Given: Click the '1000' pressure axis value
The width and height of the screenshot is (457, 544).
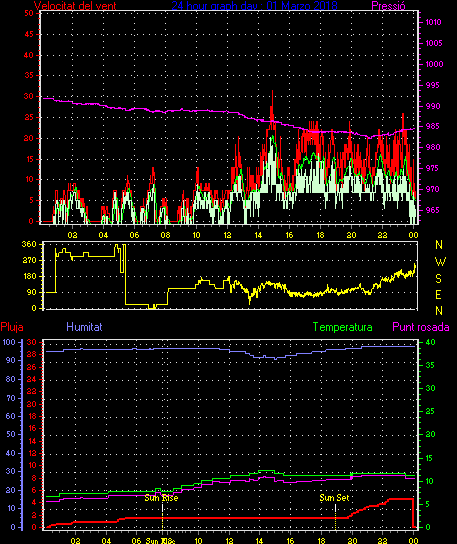Looking at the screenshot, I should 434,64.
